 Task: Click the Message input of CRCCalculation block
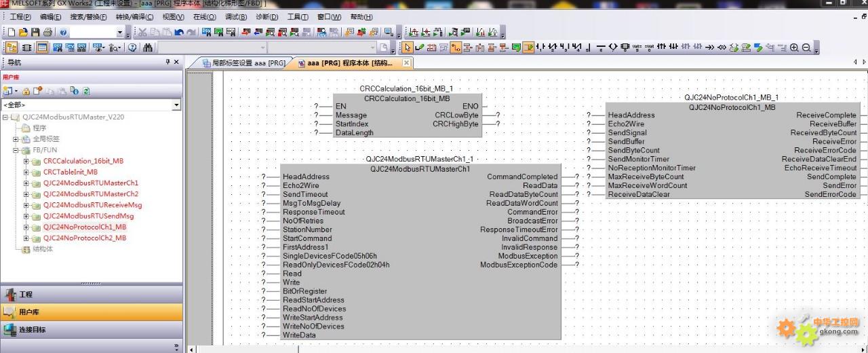point(351,115)
